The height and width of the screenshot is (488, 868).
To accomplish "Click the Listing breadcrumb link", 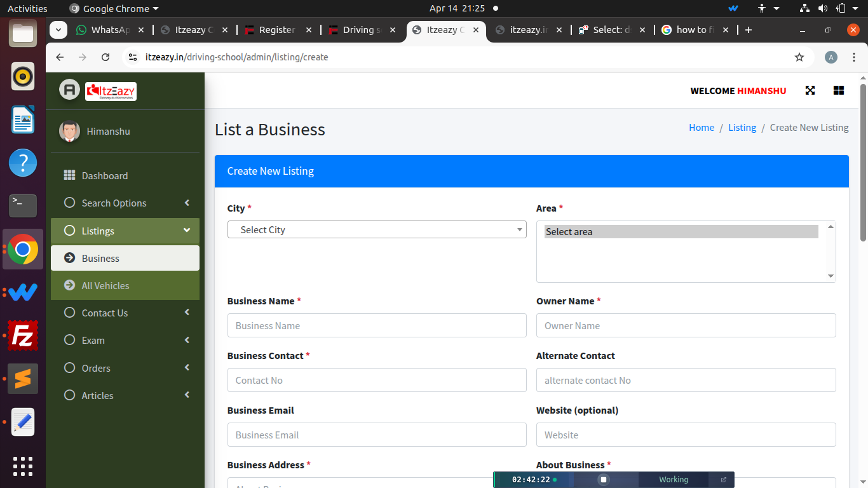I will pyautogui.click(x=742, y=128).
